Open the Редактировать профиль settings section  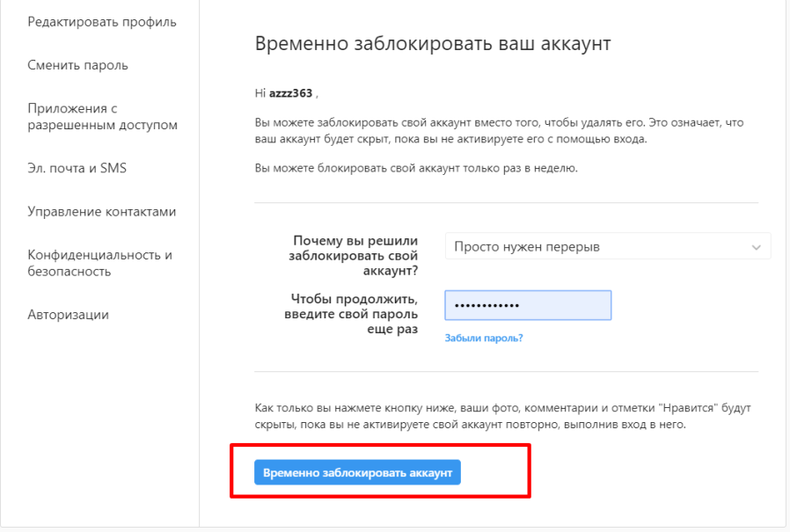pos(102,22)
